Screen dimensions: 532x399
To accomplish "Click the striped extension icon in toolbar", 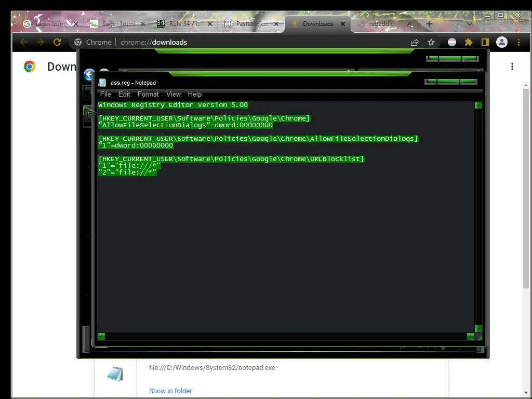I will click(452, 42).
